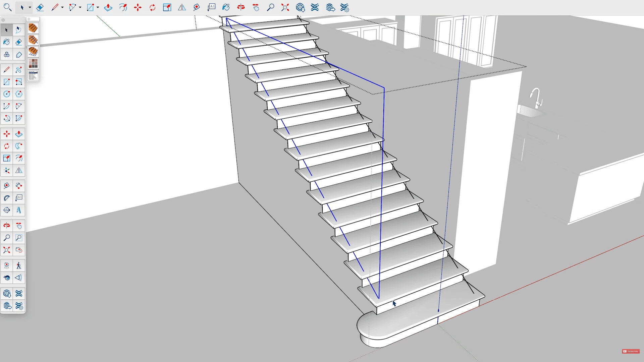Select the 3 Point Arc tool

6,118
